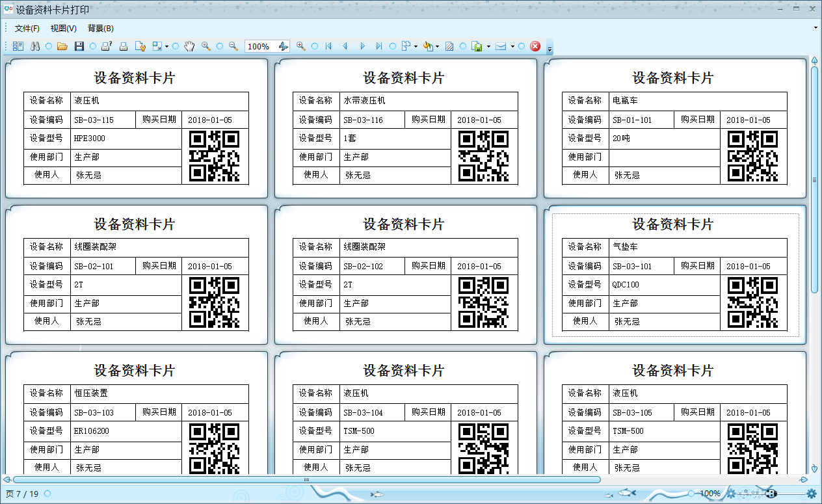The width and height of the screenshot is (822, 504).
Task: Open the toolbar overflow options arrow
Action: (x=550, y=49)
